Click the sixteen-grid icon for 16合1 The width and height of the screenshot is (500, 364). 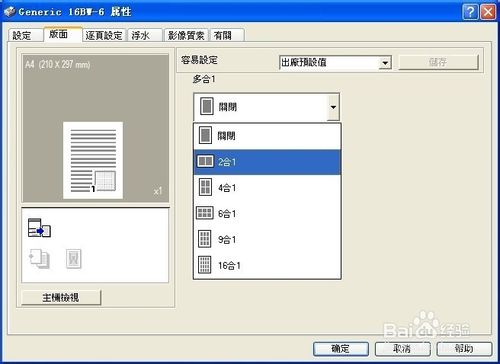pos(205,265)
